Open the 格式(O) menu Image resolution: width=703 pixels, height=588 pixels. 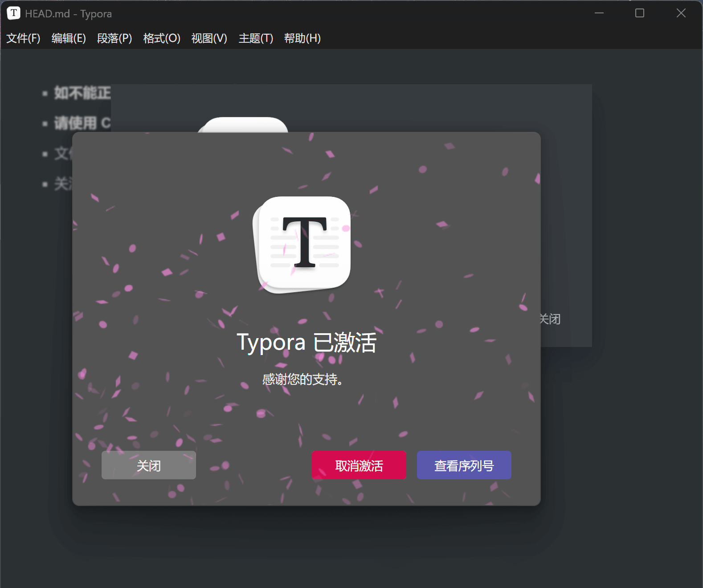point(162,38)
